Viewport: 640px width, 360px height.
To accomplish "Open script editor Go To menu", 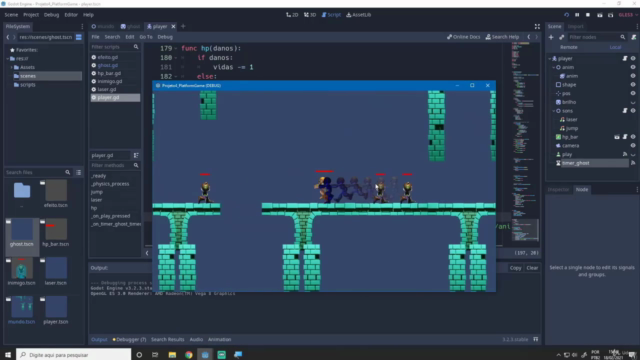I will (x=146, y=37).
